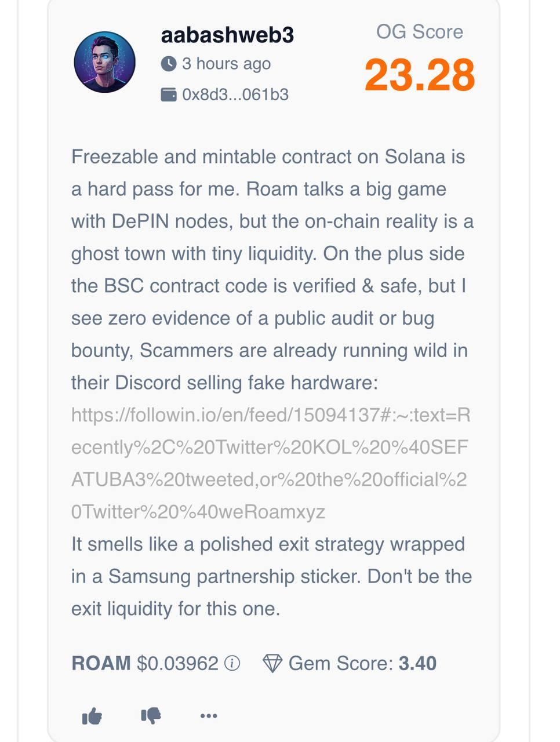Open the aabashweb3 username profile link
This screenshot has height=742, width=560.
pos(227,35)
